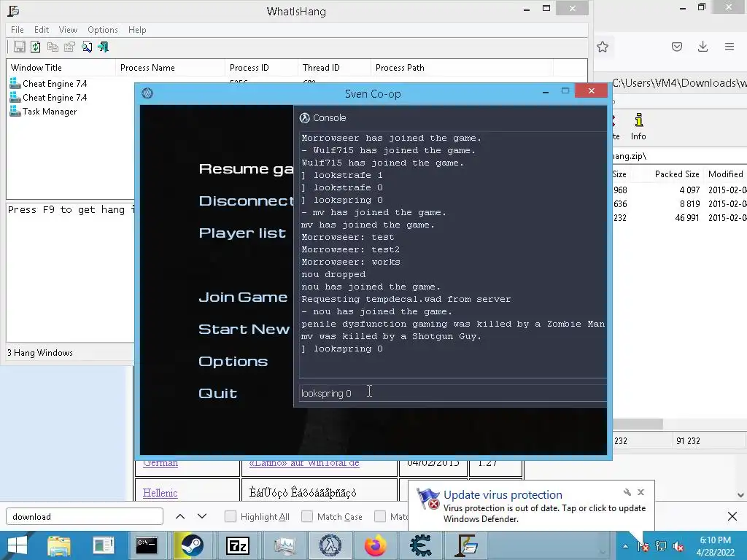Click the Refresh icon in WhatIsHang toolbar
This screenshot has width=747, height=560.
click(36, 47)
